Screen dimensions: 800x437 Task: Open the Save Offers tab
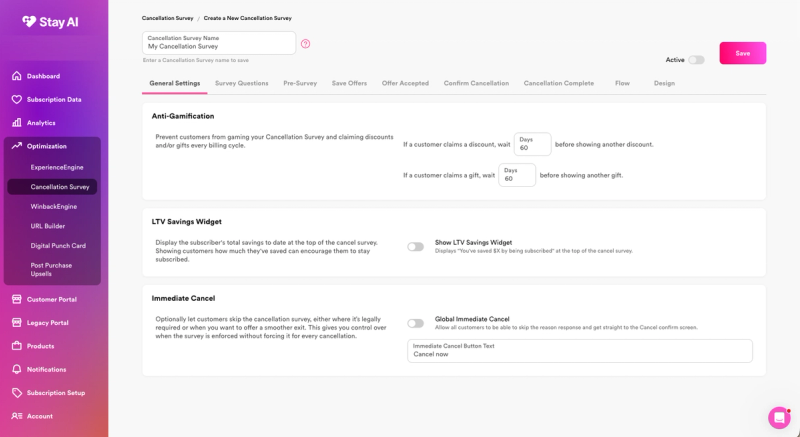pyautogui.click(x=349, y=83)
